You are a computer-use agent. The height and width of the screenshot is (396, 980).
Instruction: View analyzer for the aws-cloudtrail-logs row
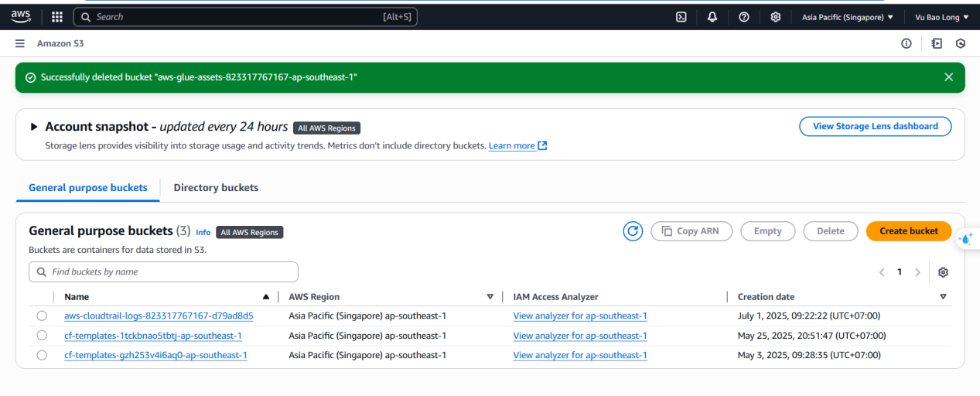click(x=580, y=316)
